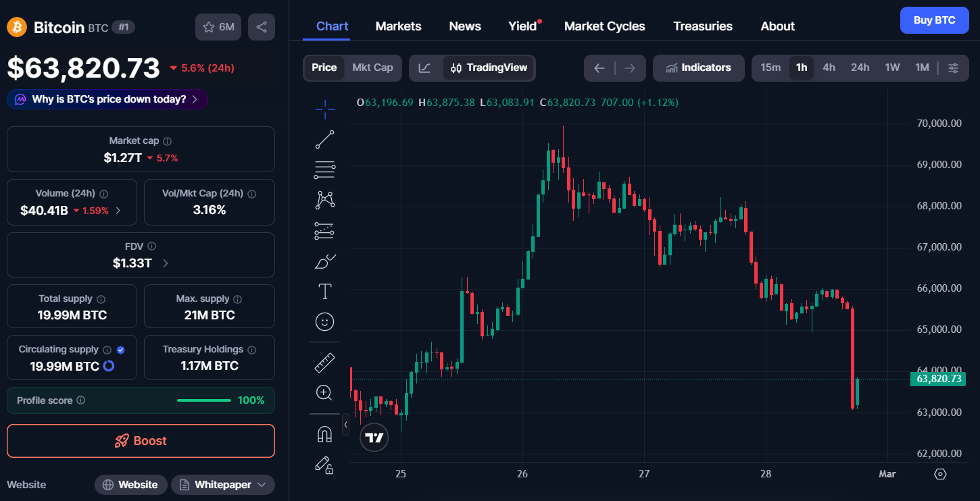Click the Bitcoin logo icon
This screenshot has height=501, width=980.
(x=17, y=27)
